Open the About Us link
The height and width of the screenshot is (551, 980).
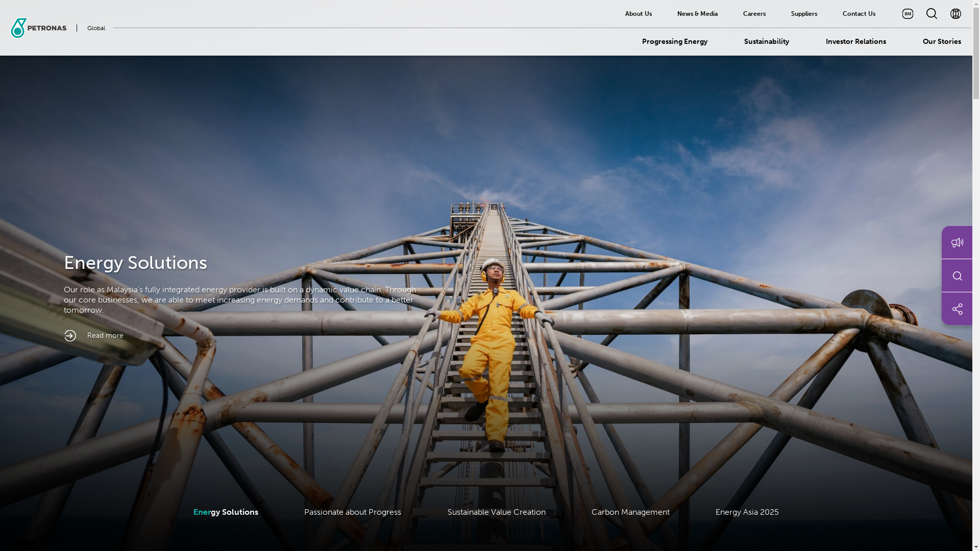click(638, 14)
